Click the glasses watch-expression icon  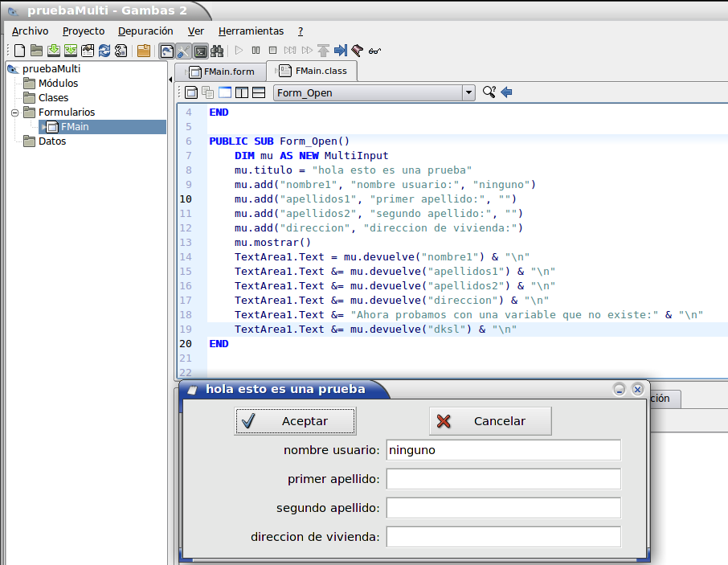pyautogui.click(x=374, y=51)
